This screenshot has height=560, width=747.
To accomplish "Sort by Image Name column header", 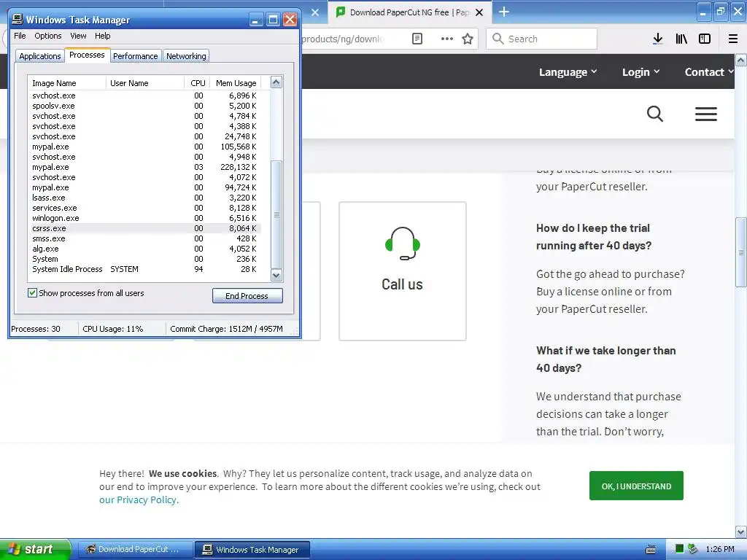I will pos(66,83).
